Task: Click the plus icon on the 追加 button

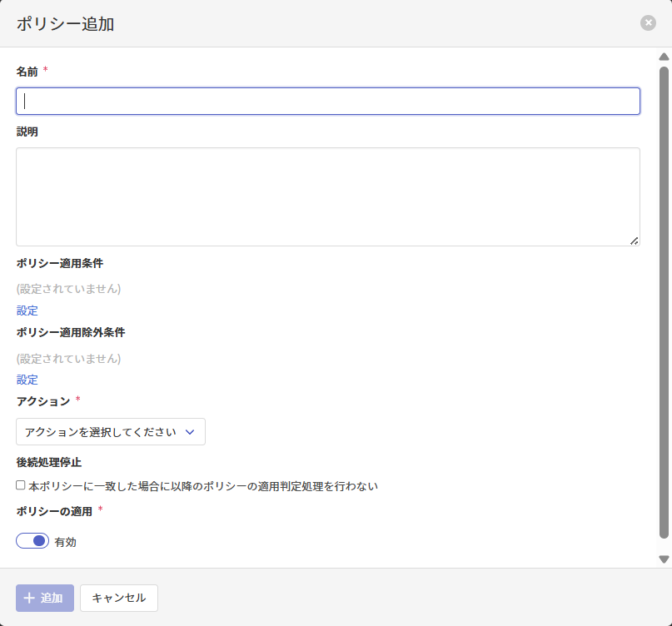Action: tap(29, 598)
